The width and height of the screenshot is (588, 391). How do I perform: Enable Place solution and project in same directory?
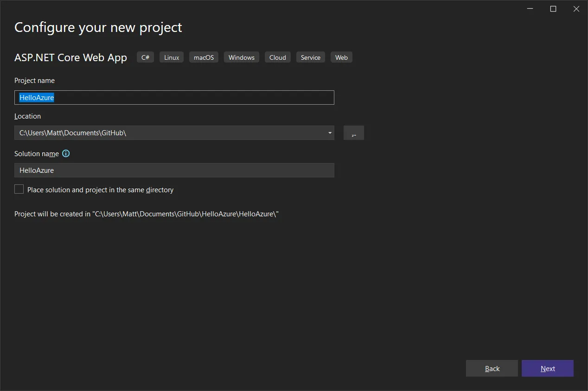click(19, 189)
